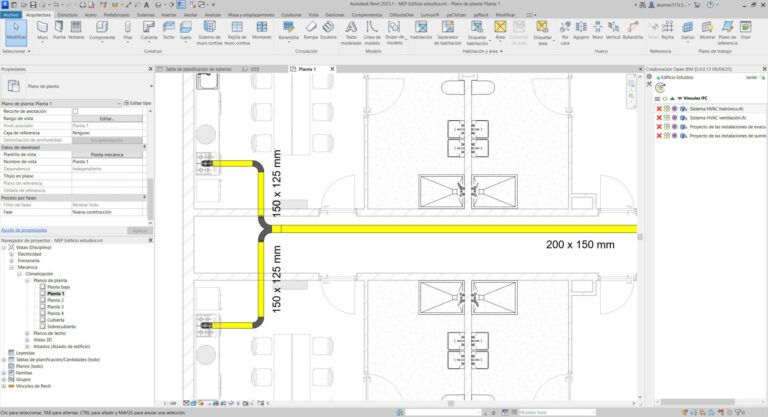Toggle visibility icon for Sistema HVAC hidrónico

[x=675, y=109]
